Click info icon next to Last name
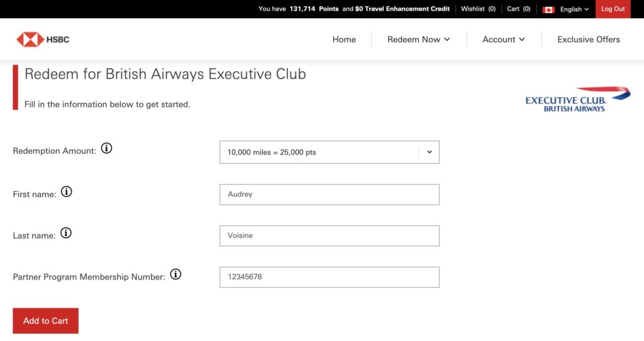 point(66,234)
